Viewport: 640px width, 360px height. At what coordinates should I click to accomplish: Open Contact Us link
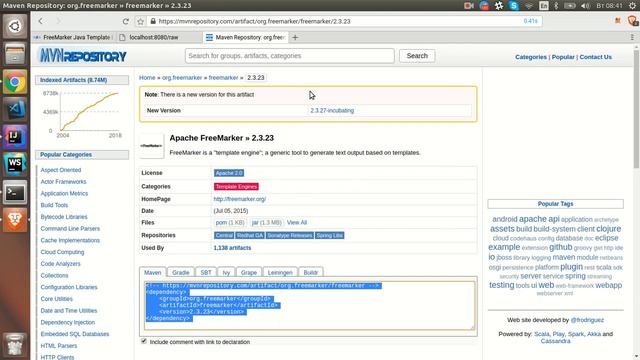click(x=596, y=57)
